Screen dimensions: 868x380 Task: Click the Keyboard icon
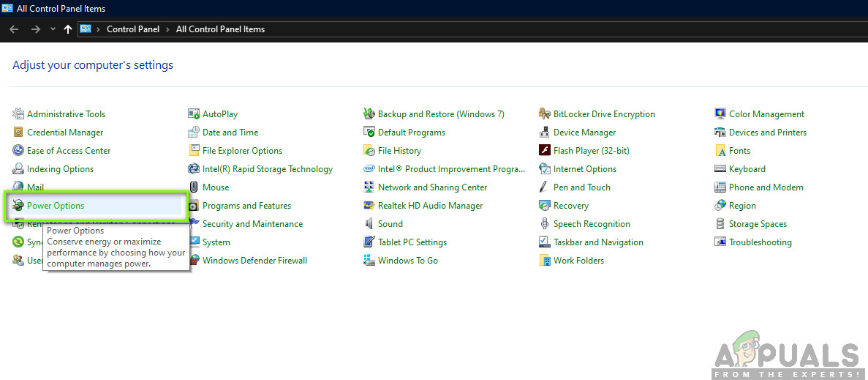[x=720, y=169]
